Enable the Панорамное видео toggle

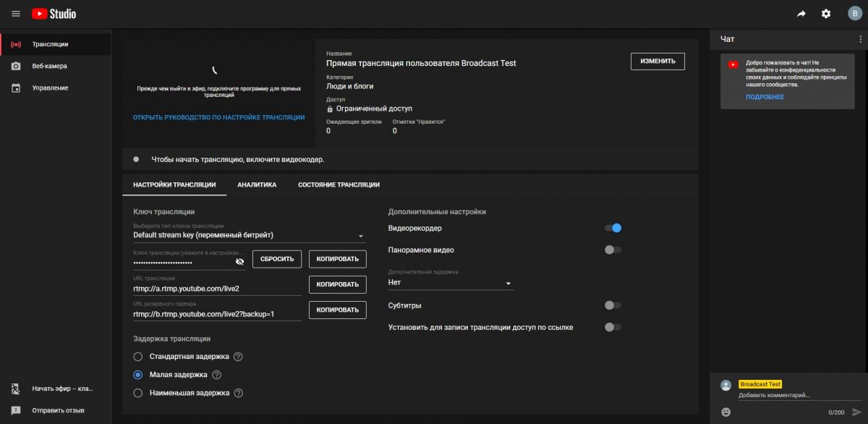(x=613, y=250)
